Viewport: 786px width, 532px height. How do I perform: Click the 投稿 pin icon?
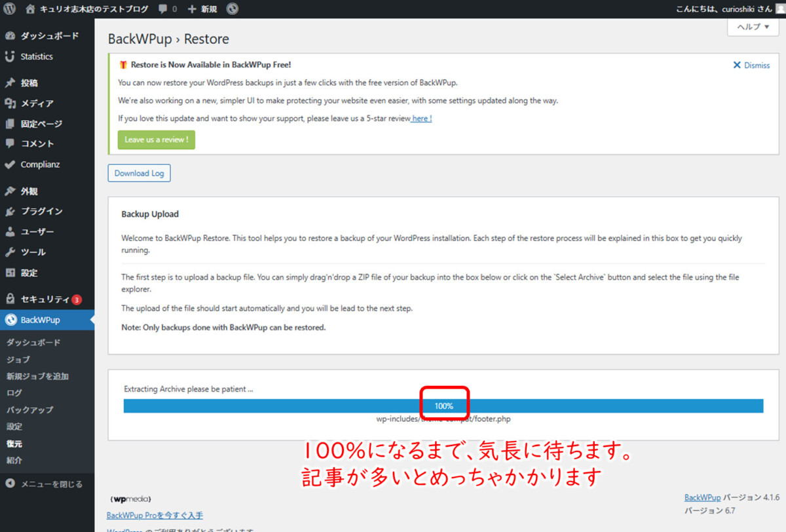(10, 83)
